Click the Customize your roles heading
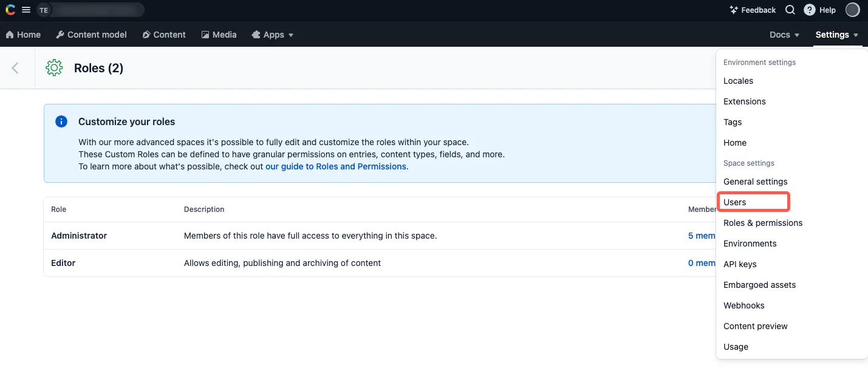The height and width of the screenshot is (368, 868). tap(127, 121)
